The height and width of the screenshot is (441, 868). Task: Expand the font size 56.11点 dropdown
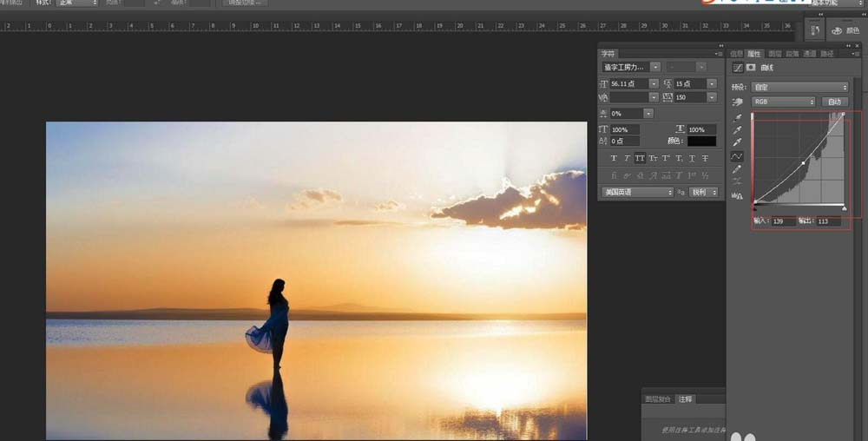pyautogui.click(x=654, y=83)
